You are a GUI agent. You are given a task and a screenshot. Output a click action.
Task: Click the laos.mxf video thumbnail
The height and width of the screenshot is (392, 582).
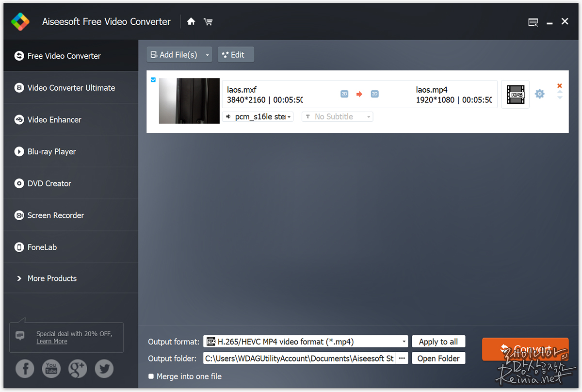pyautogui.click(x=189, y=101)
